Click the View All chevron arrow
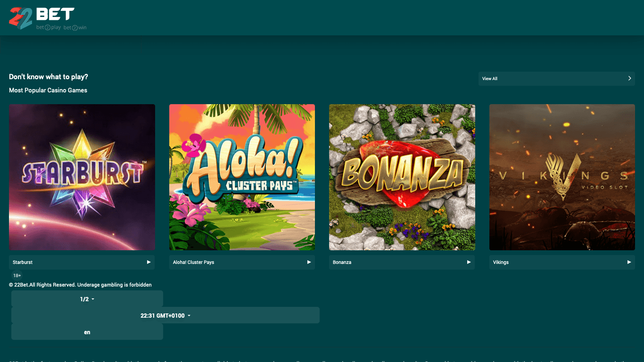644x362 pixels. (629, 79)
